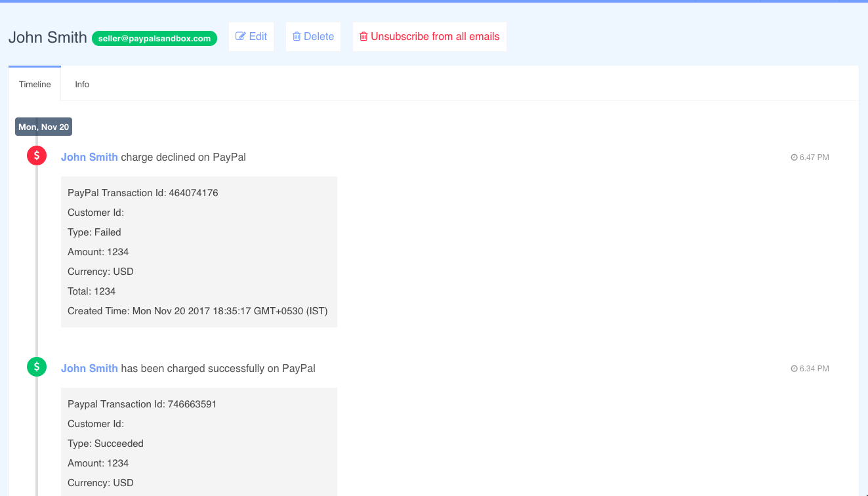Click the trash icon on Delete button

click(297, 37)
